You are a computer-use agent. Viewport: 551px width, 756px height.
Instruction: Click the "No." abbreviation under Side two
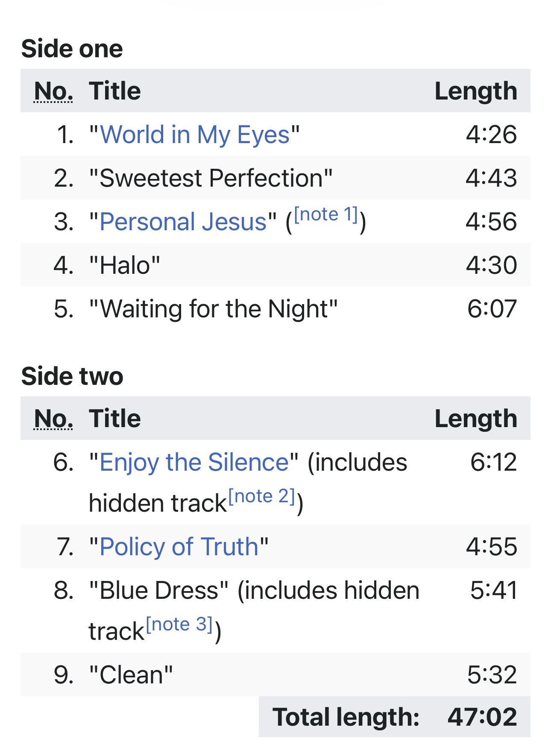[53, 419]
